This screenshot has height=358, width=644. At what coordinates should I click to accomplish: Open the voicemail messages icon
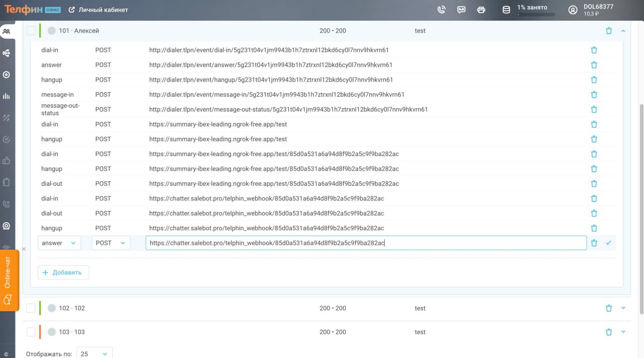pyautogui.click(x=461, y=10)
